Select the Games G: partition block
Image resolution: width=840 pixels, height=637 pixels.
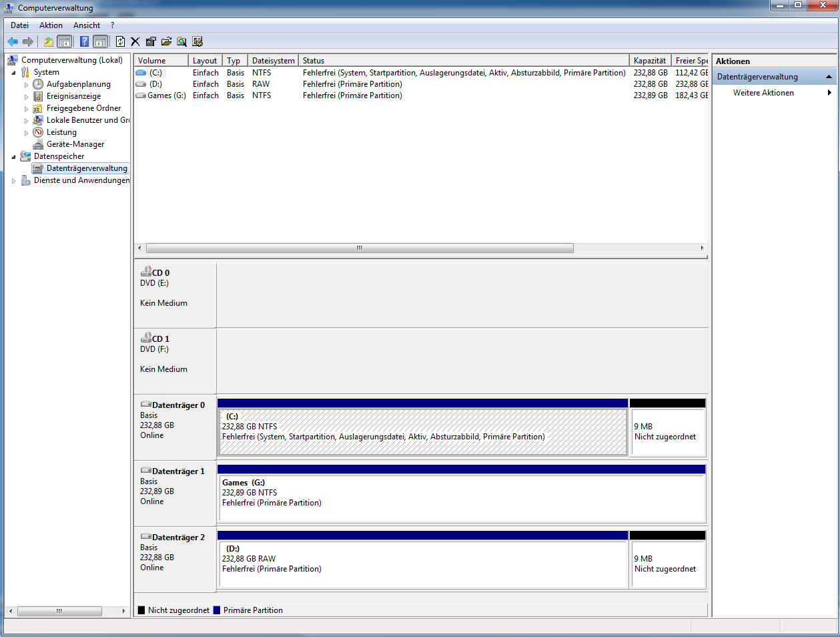[x=461, y=497]
